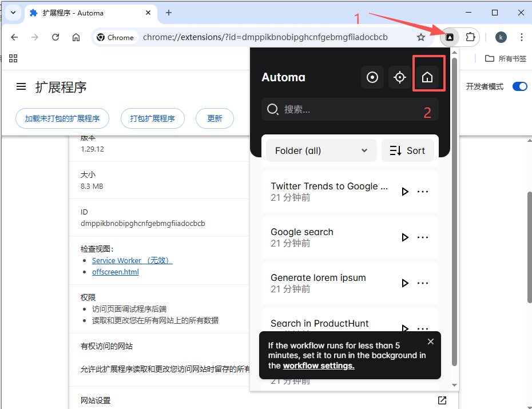Screen dimensions: 532x409
Task: Expand the Folder (all) dropdown
Action: (321, 150)
